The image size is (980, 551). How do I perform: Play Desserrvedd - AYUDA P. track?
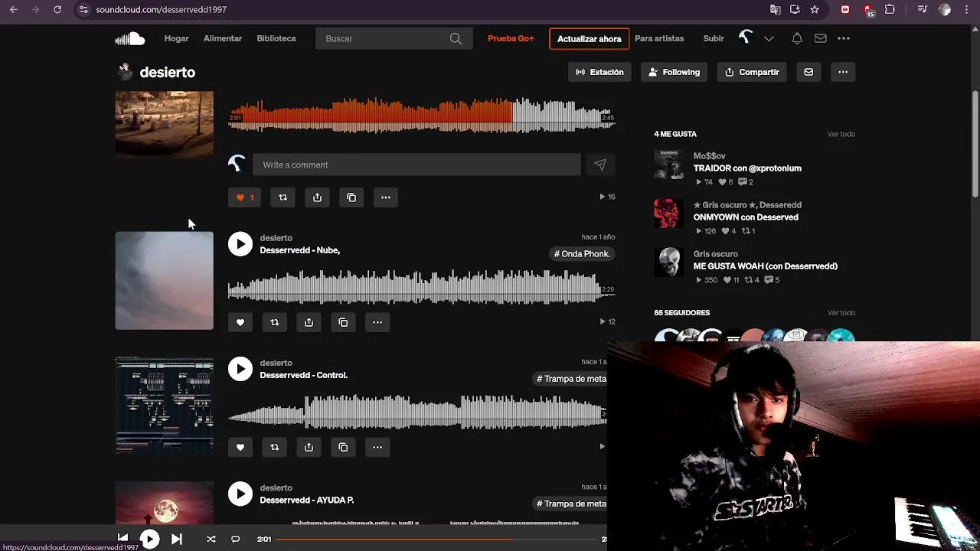click(x=240, y=494)
